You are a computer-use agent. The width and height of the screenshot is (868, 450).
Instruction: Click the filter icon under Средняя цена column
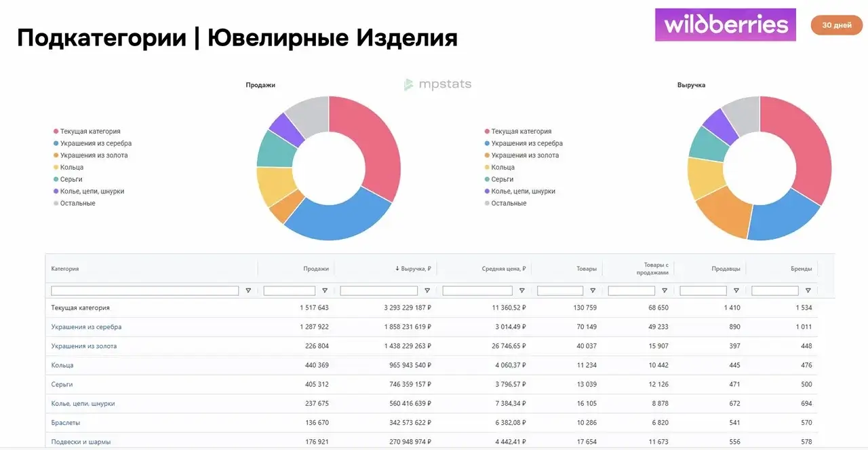[x=521, y=290]
